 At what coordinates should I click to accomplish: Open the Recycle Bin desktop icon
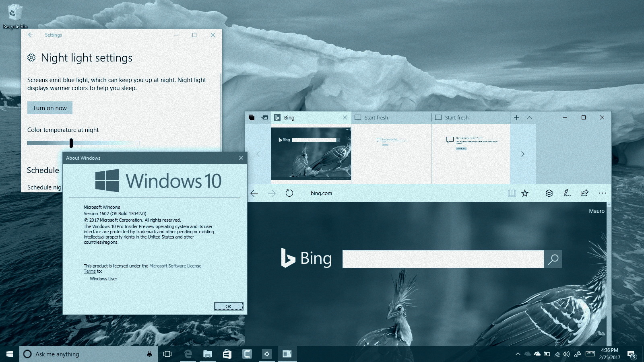pos(14,16)
